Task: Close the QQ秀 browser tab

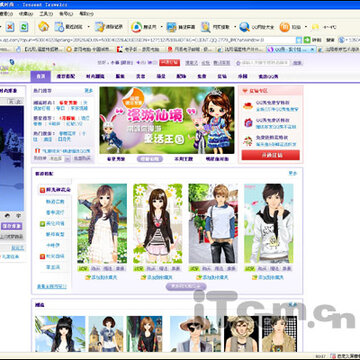Action: coord(312,49)
